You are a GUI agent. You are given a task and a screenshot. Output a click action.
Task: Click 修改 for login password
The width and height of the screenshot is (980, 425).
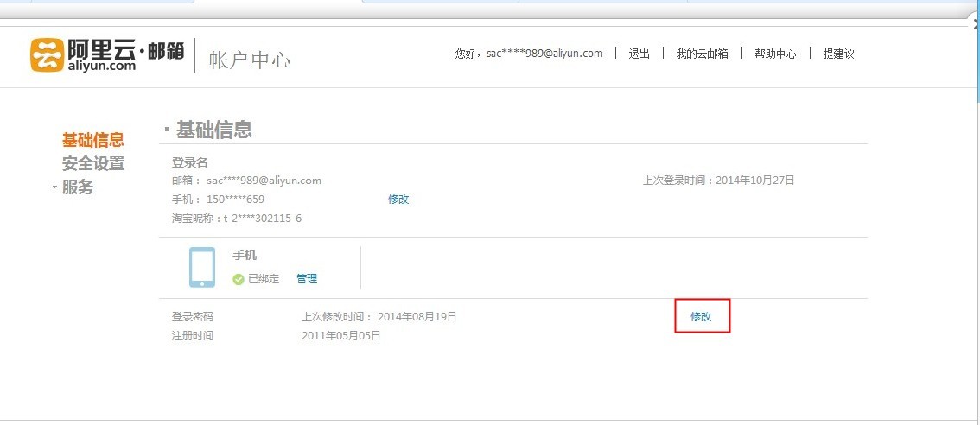tap(701, 317)
